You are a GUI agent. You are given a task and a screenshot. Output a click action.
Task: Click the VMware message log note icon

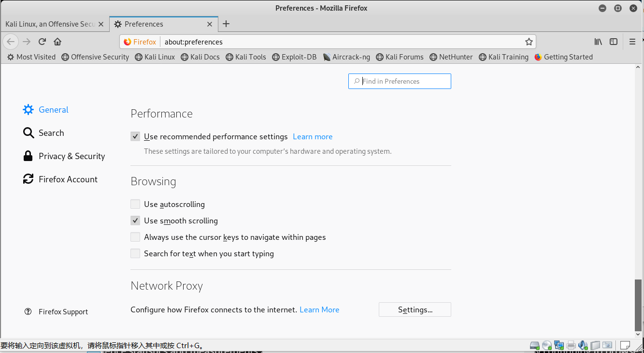625,345
